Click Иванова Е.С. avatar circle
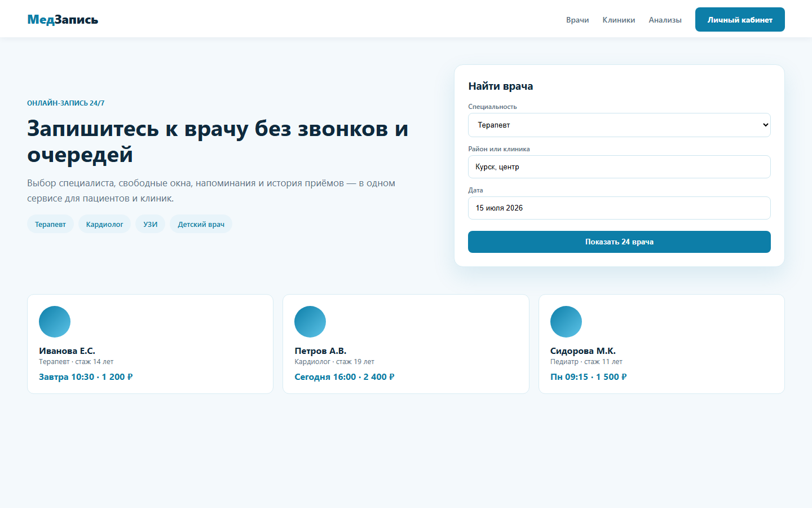Screen dimensions: 812x508 point(55,322)
